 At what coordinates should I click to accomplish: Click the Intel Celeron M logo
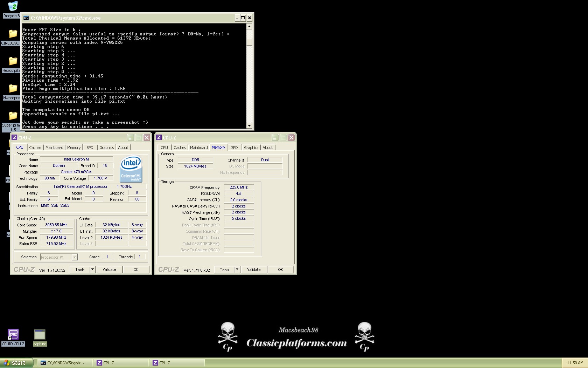(131, 169)
